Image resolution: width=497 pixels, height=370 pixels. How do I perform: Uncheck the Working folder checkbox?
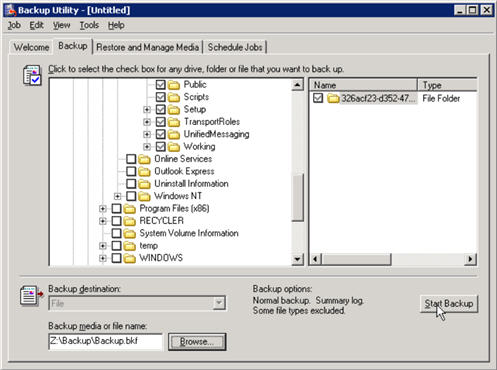[x=161, y=146]
